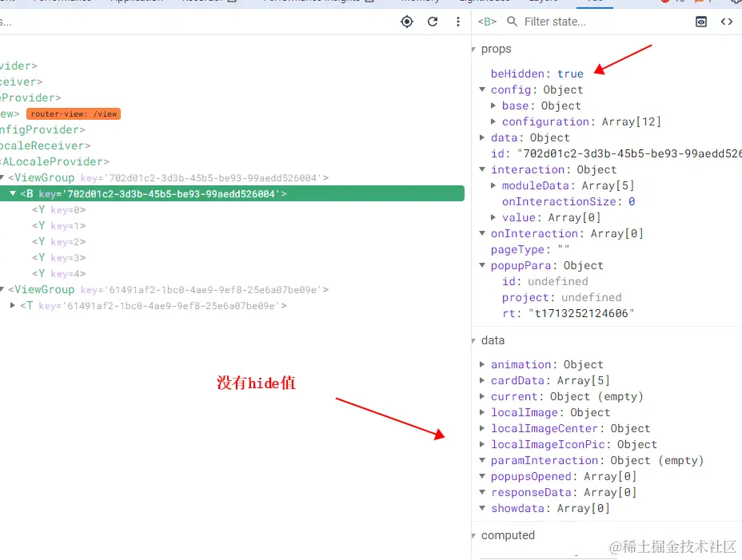Viewport: 742px width, 560px height.
Task: Click the beHidden true value
Action: 570,73
